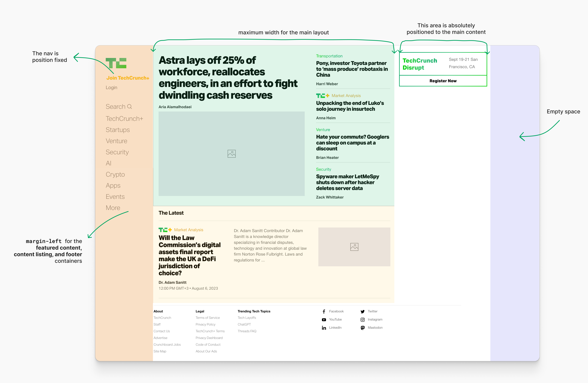The height and width of the screenshot is (383, 588).
Task: Click the YouTube icon in footer
Action: point(324,320)
